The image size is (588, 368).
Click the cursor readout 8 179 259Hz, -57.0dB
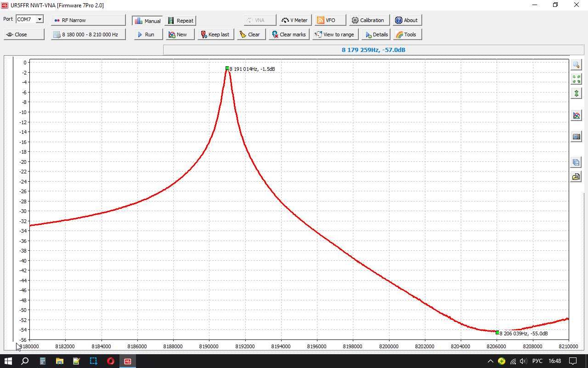[x=373, y=50]
